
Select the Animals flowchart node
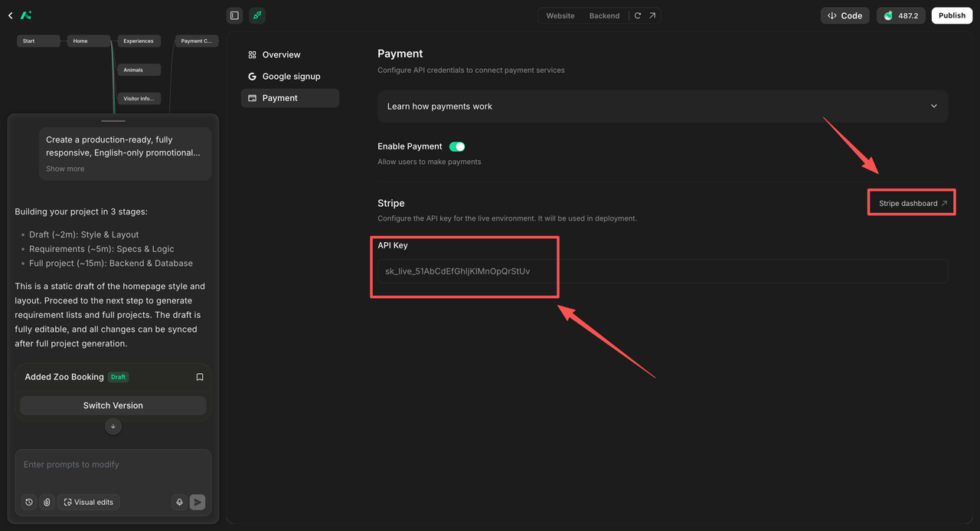(139, 70)
